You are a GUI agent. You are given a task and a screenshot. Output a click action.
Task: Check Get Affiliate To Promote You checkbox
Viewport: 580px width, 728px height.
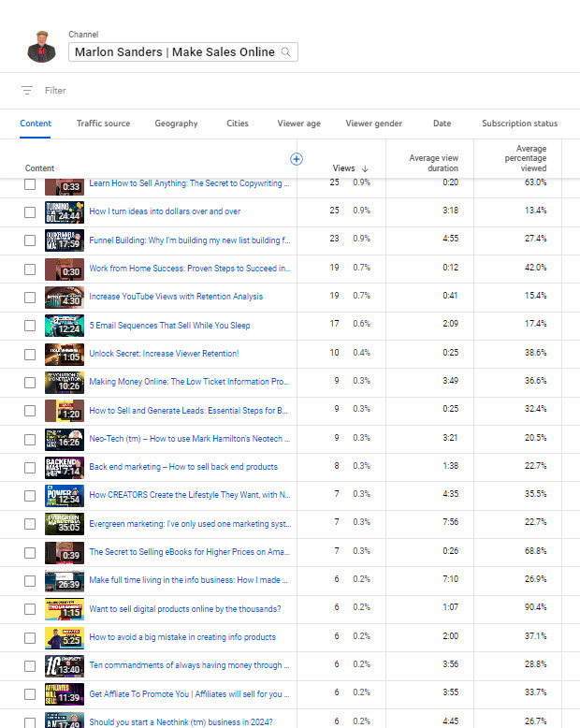pos(30,694)
